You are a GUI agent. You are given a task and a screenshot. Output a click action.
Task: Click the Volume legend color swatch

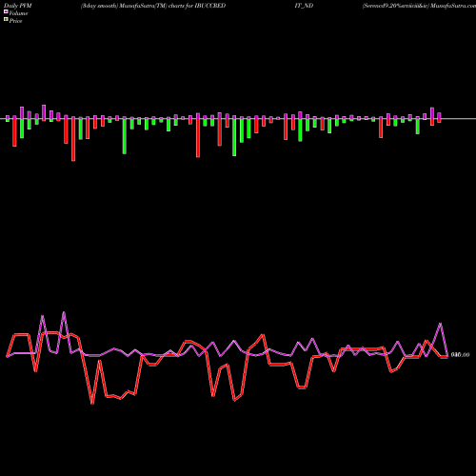point(6,12)
